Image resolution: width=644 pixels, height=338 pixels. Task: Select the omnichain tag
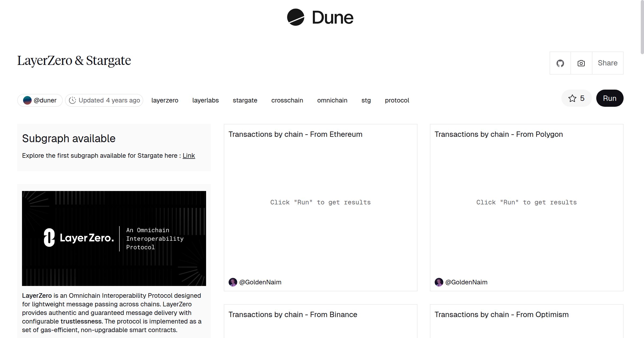click(332, 100)
